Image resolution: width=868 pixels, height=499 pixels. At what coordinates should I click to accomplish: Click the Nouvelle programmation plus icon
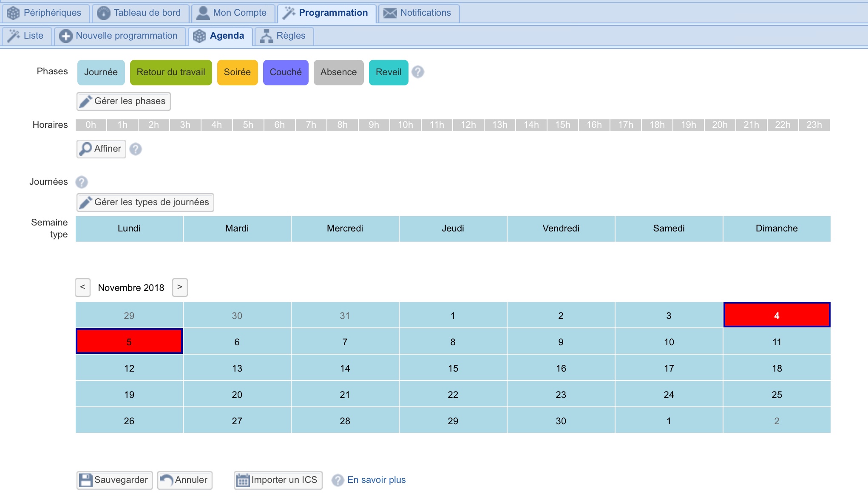tap(65, 36)
